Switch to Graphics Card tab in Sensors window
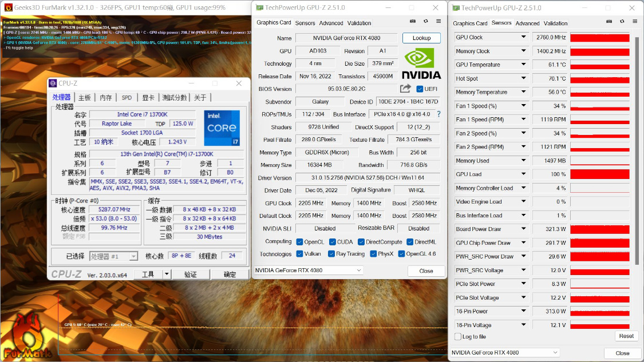This screenshot has height=362, width=644. [470, 23]
